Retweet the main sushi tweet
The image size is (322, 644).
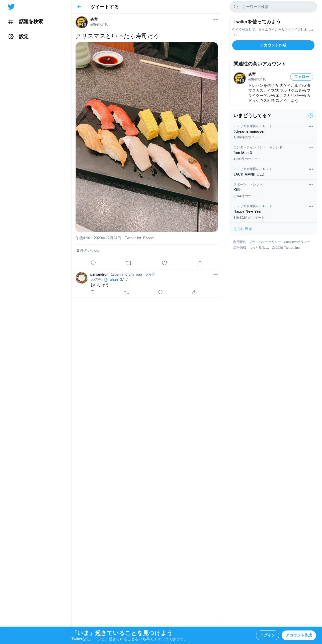tap(129, 263)
